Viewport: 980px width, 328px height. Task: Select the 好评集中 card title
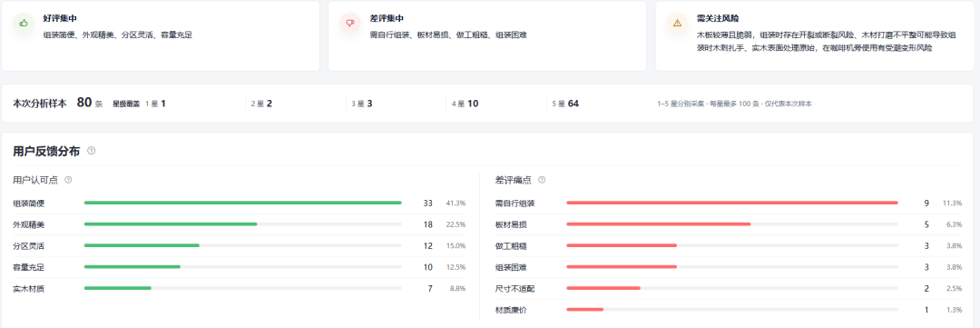(x=60, y=19)
